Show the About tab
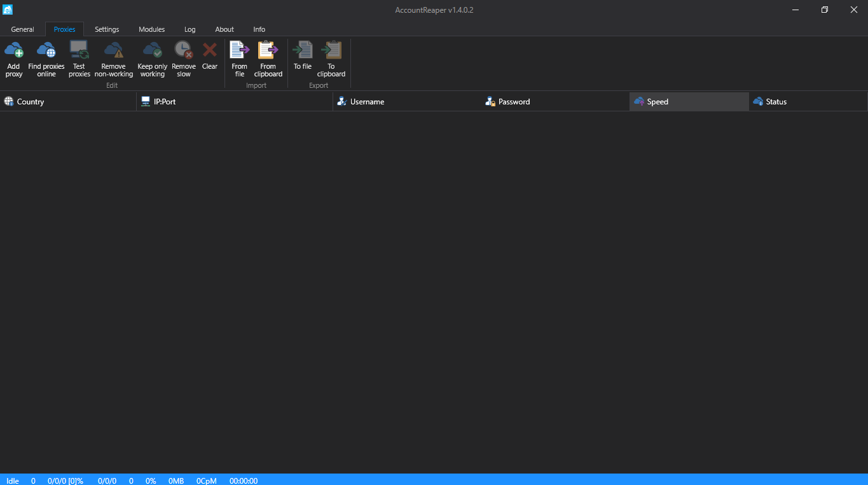The width and height of the screenshot is (868, 485). [x=224, y=29]
